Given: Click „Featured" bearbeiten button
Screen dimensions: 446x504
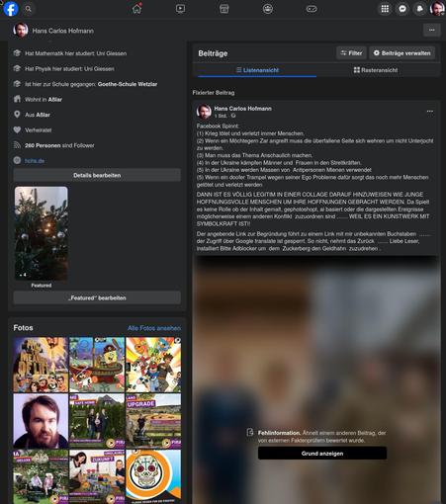Looking at the screenshot, I should point(97,297).
